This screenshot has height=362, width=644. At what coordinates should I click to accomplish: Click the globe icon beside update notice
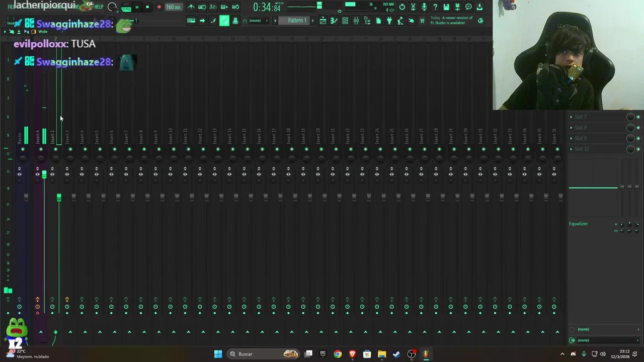(480, 21)
